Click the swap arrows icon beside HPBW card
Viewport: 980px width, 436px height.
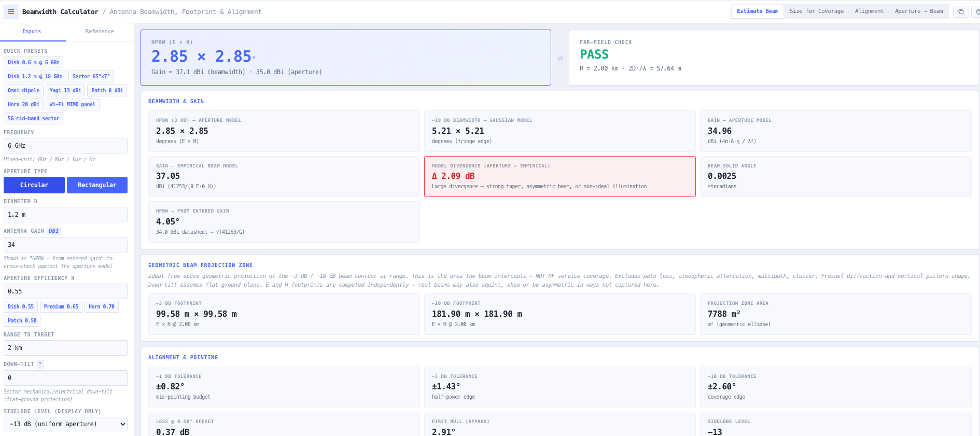tap(560, 59)
